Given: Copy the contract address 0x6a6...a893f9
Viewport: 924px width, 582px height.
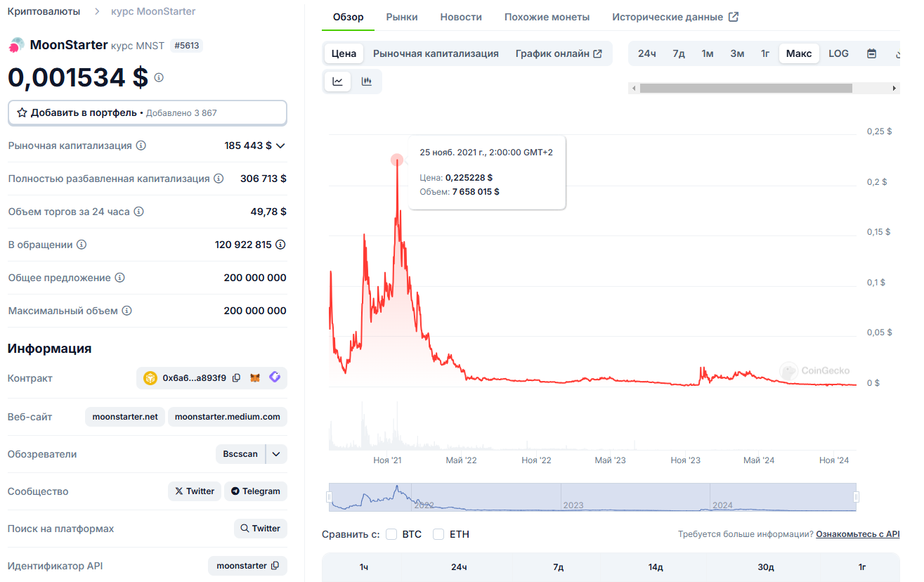Looking at the screenshot, I should pos(237,378).
